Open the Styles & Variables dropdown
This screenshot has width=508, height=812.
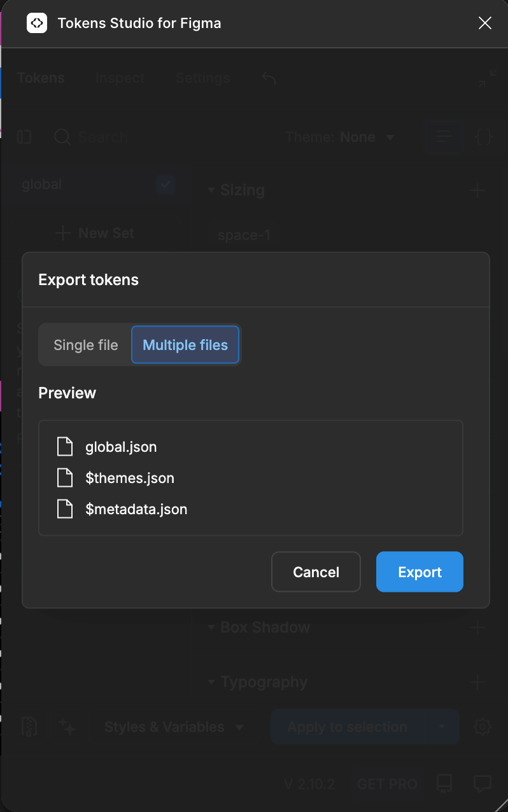pyautogui.click(x=174, y=727)
